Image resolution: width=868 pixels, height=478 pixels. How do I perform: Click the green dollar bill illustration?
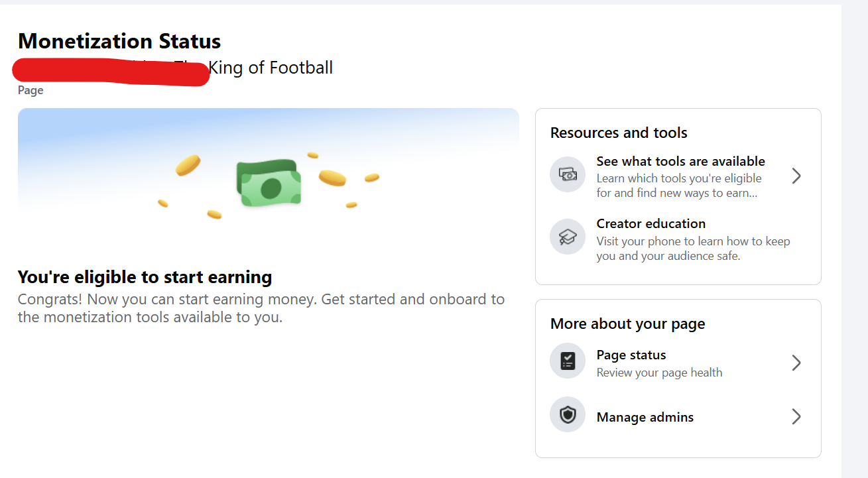[x=269, y=184]
